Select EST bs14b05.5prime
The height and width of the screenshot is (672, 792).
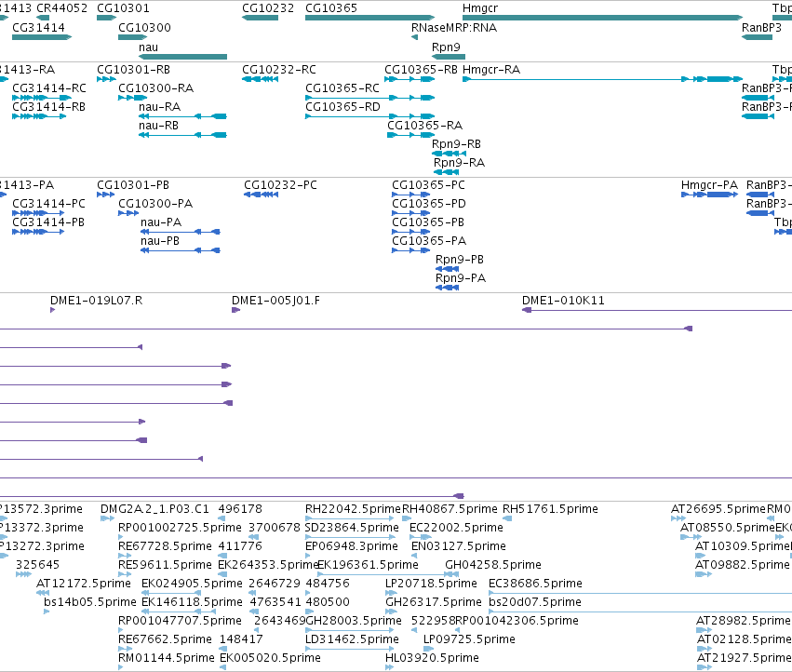(90, 602)
